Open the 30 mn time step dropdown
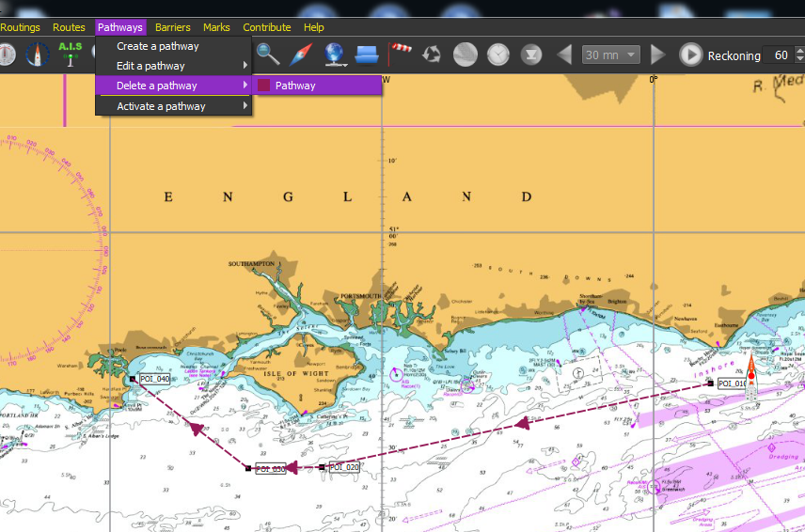This screenshot has width=805, height=532. coord(610,55)
